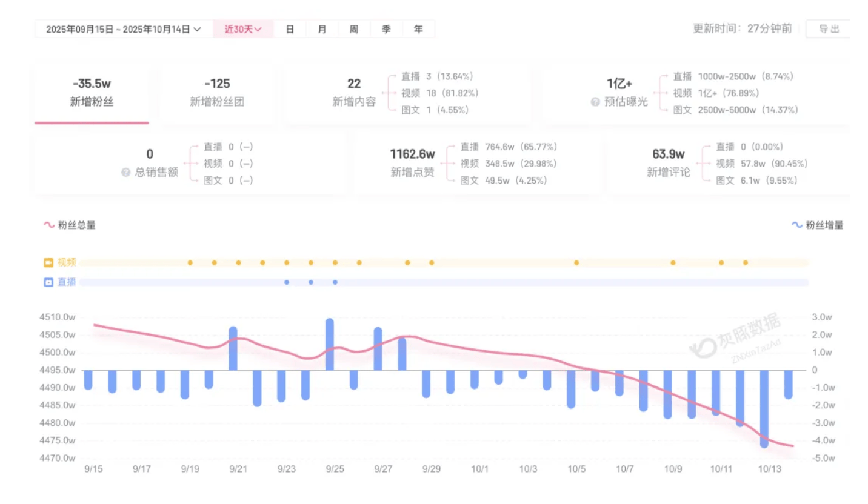Switch to the 月 view tab
Viewport: 868px width, 504px height.
[322, 28]
